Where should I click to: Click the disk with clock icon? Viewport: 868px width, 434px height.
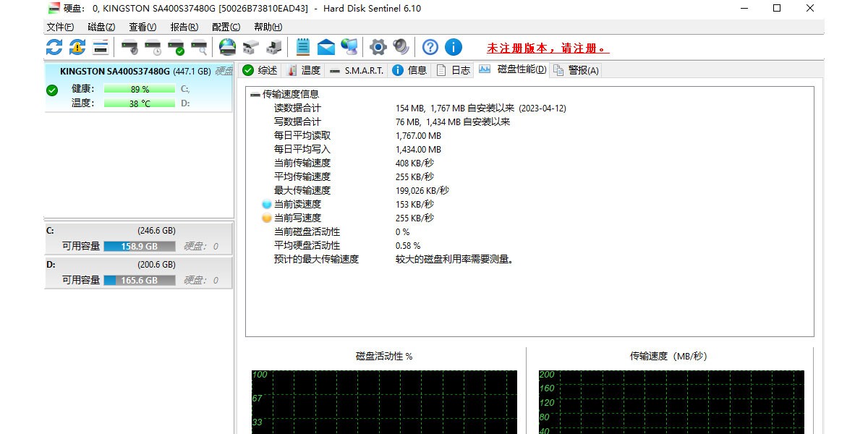tap(153, 48)
